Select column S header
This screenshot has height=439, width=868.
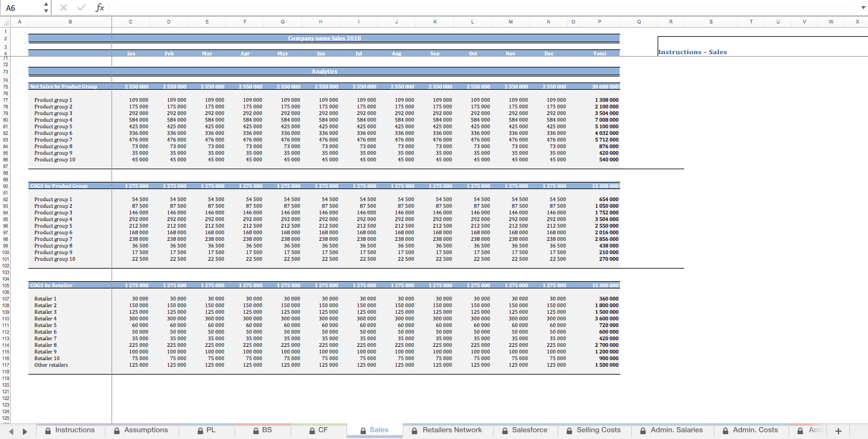(x=711, y=22)
